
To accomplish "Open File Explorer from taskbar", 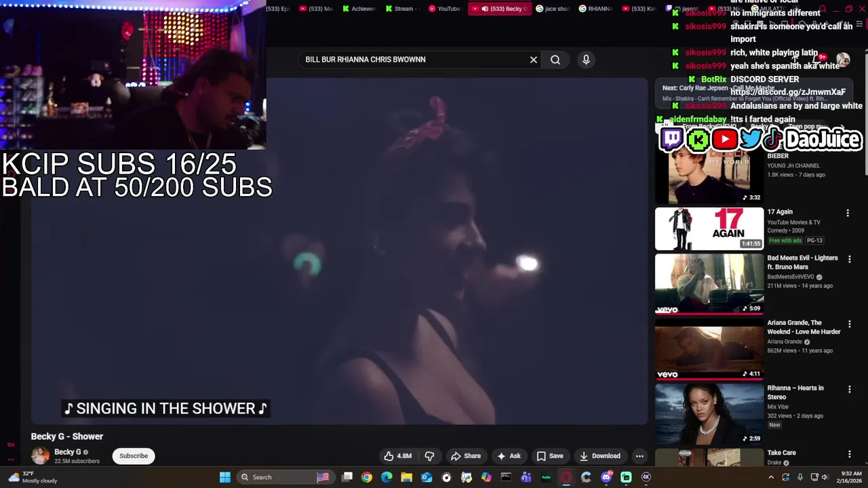I will click(x=407, y=477).
